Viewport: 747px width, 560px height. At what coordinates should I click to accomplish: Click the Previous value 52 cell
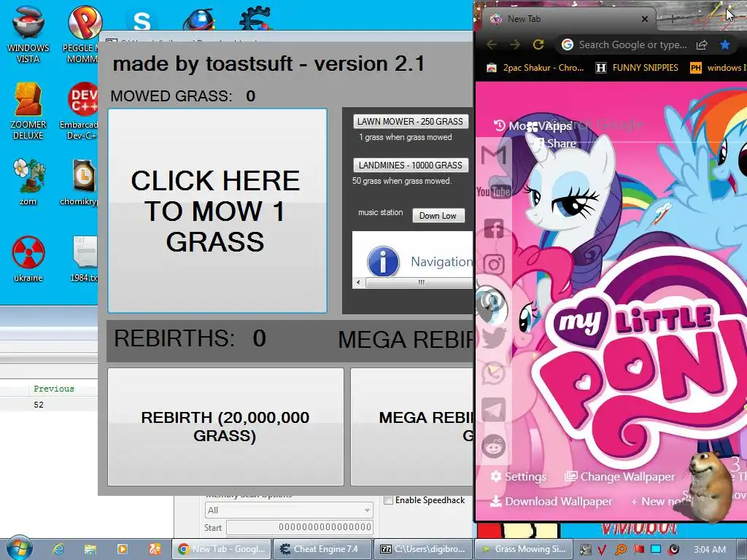[39, 405]
